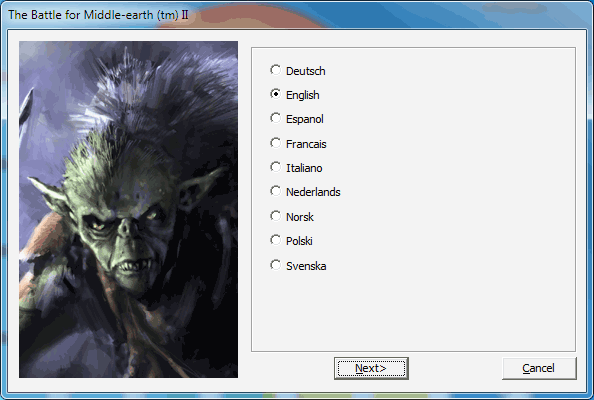The width and height of the screenshot is (594, 400).
Task: Click the Battle for Middle-earth title bar
Action: 297,15
